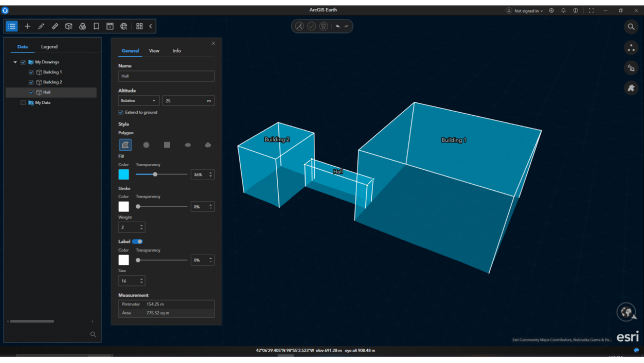Image resolution: width=644 pixels, height=363 pixels.
Task: Confirm the drawing with the checkmark button
Action: pyautogui.click(x=311, y=26)
